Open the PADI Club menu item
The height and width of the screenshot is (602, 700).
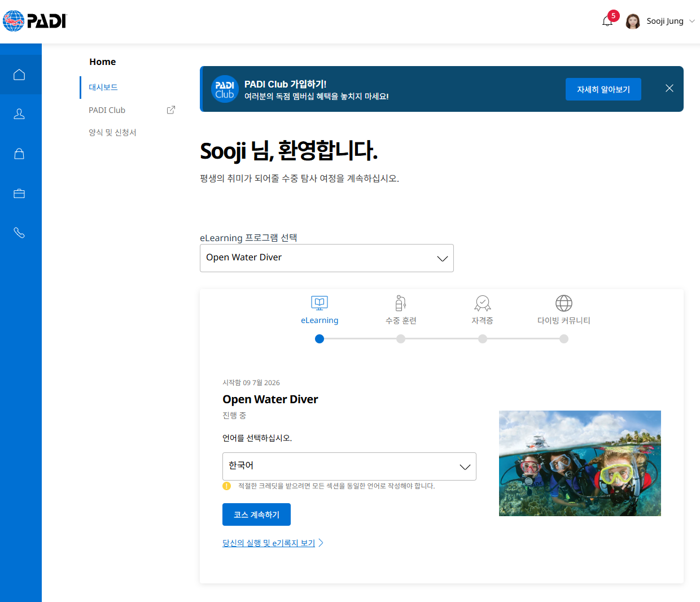[x=107, y=110]
